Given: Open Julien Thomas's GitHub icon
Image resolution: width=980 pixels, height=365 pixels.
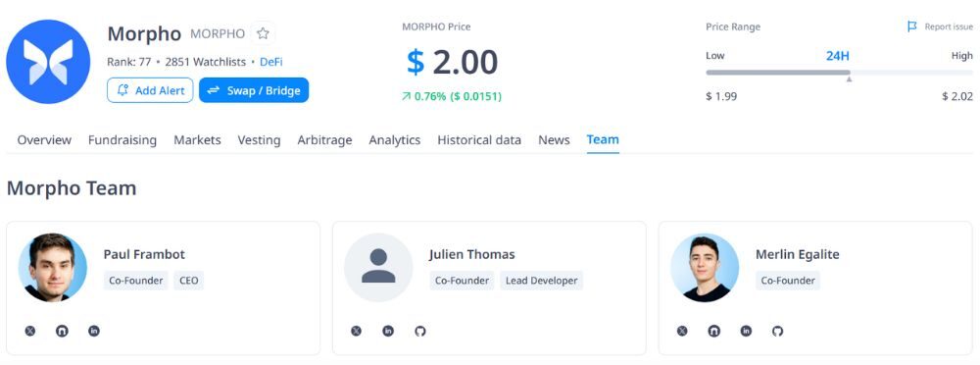Looking at the screenshot, I should point(420,331).
